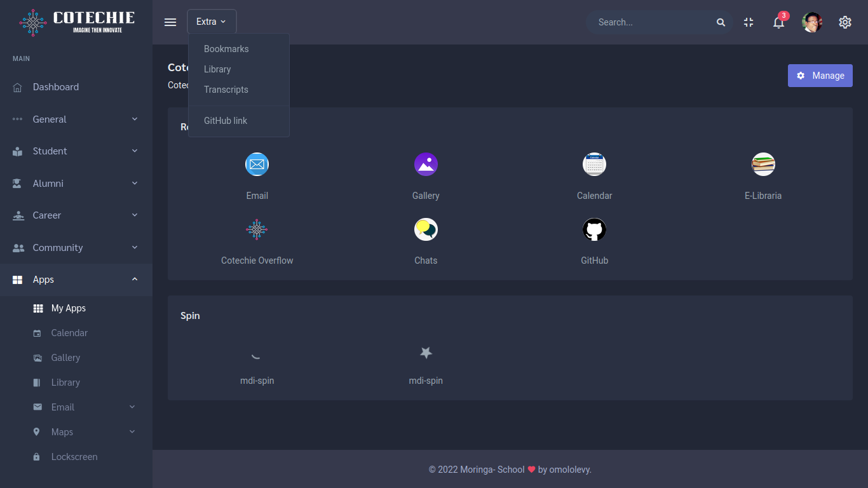
Task: Open the Cotechie Overflow app icon
Action: tap(257, 229)
